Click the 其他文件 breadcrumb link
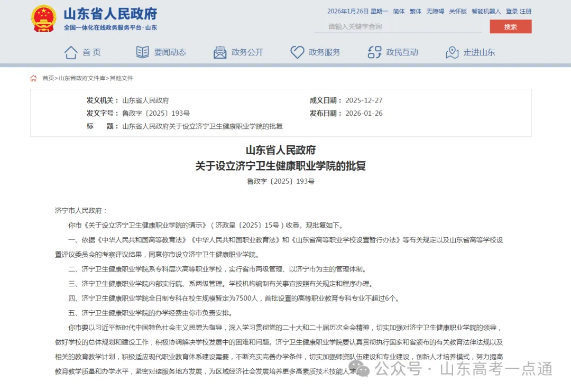This screenshot has height=392, width=571. tap(121, 78)
